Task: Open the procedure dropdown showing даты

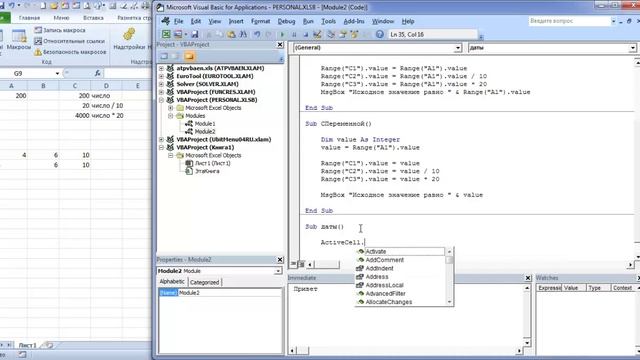Action: (632, 48)
